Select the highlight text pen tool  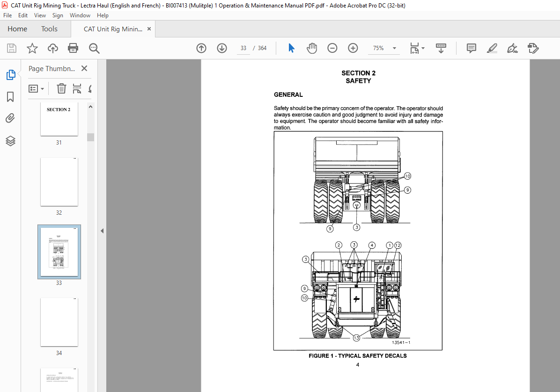click(x=492, y=48)
